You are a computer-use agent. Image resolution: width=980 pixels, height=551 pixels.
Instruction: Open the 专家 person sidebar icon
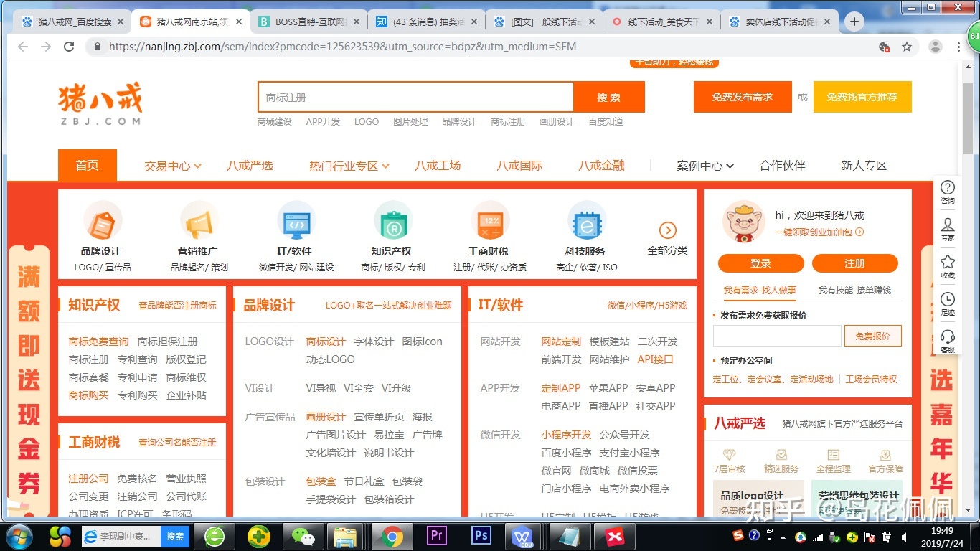click(x=948, y=225)
